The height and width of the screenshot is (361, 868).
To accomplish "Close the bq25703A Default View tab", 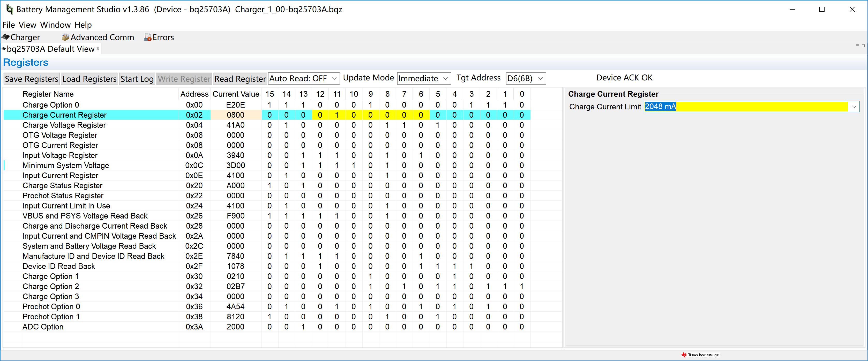I will (x=98, y=49).
